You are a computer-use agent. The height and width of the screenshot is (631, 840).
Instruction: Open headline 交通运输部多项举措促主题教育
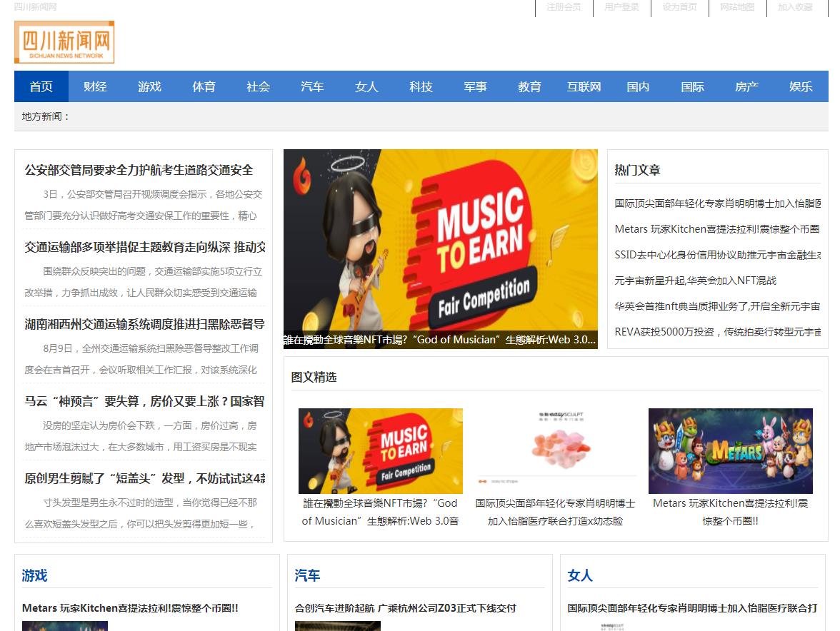click(x=144, y=247)
